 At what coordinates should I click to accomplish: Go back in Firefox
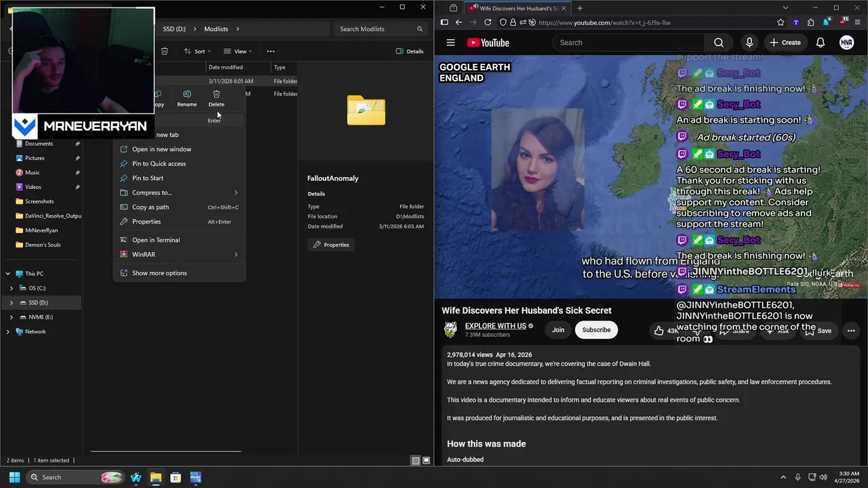tap(459, 22)
